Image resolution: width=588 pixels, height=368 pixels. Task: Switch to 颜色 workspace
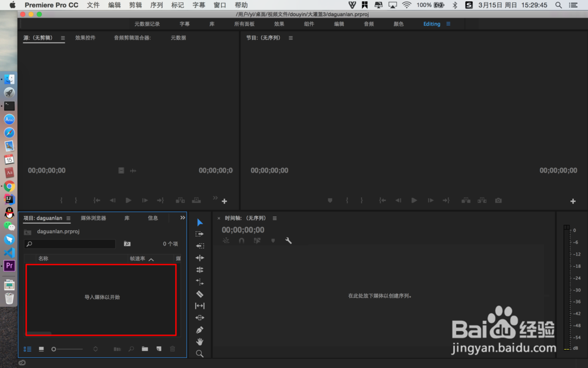click(x=399, y=24)
